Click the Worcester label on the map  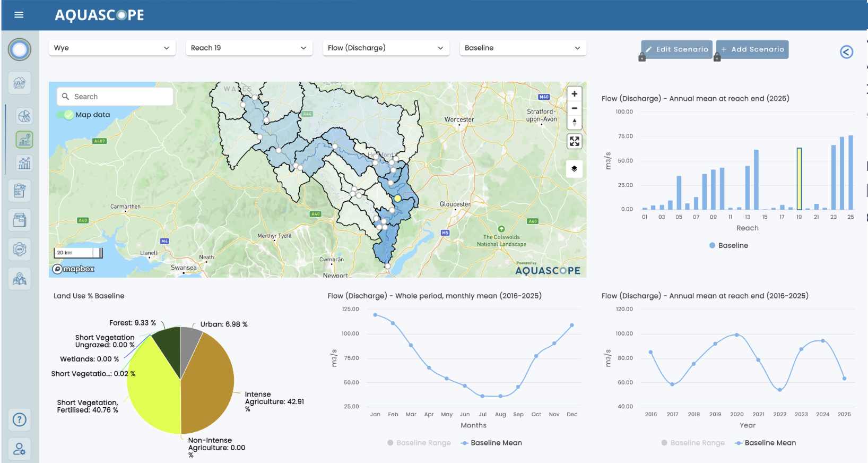459,119
